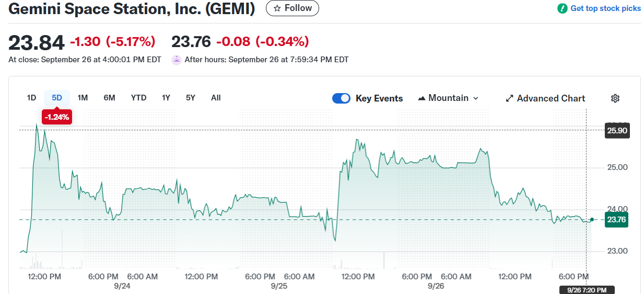Click the -0.08 (-0.34%) after-hours change
Screen dimensions: 644x294
tap(263, 41)
